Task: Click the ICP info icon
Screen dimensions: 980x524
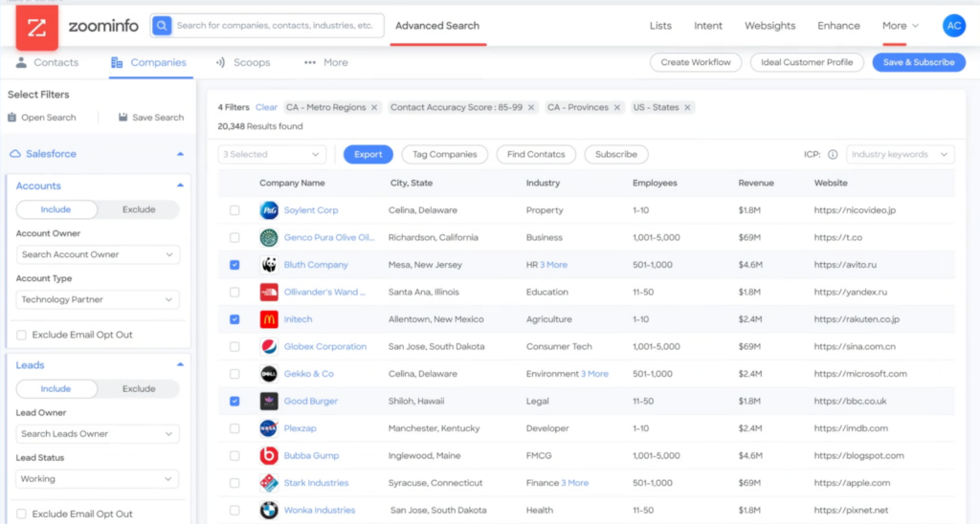Action: pyautogui.click(x=833, y=154)
